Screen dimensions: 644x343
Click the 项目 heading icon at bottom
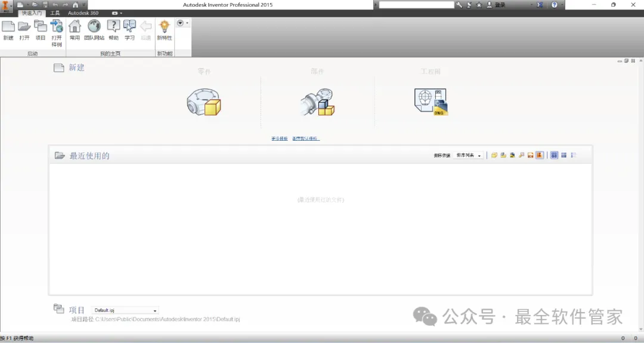58,308
